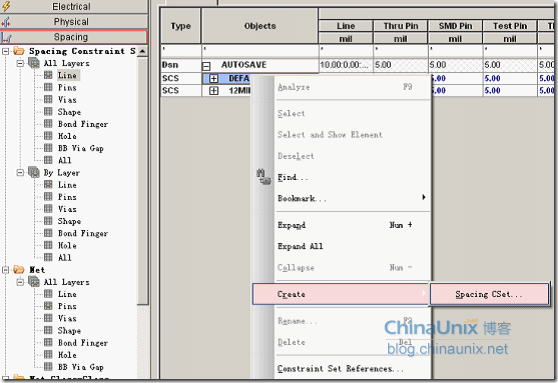Click the lightning icon beside Electrical
The height and width of the screenshot is (383, 558).
pyautogui.click(x=6, y=6)
